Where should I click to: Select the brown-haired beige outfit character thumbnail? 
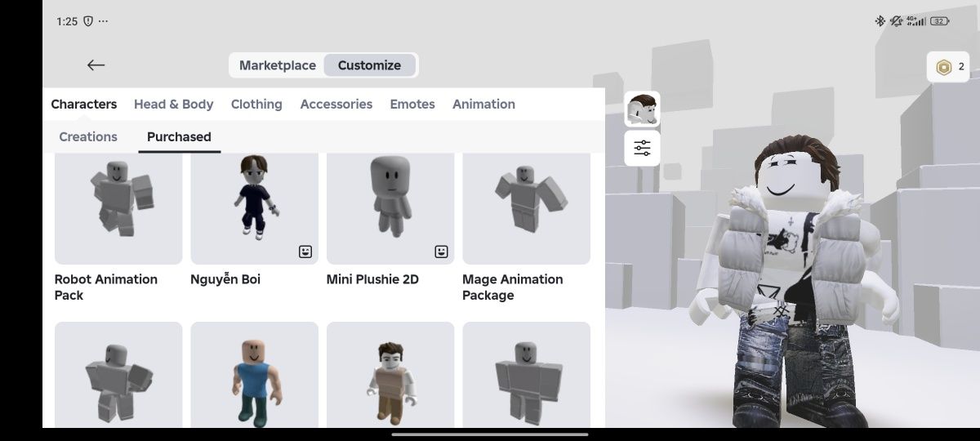pyautogui.click(x=390, y=375)
